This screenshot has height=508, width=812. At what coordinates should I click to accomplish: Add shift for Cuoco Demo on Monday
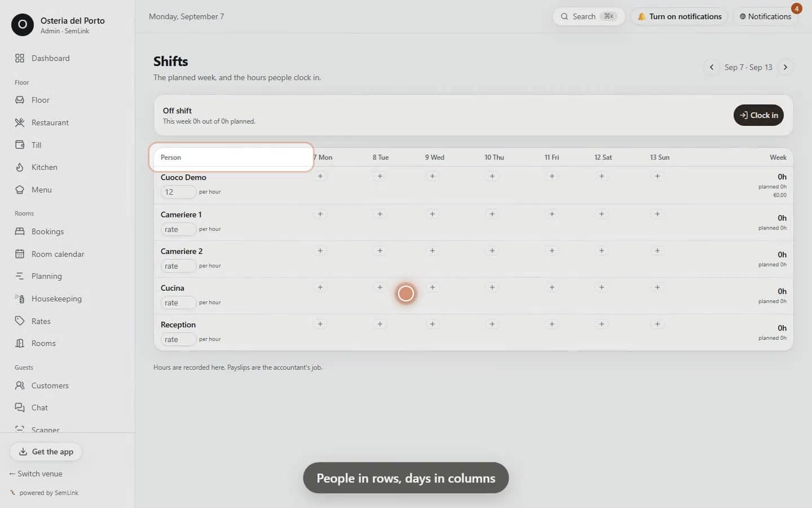tap(320, 176)
